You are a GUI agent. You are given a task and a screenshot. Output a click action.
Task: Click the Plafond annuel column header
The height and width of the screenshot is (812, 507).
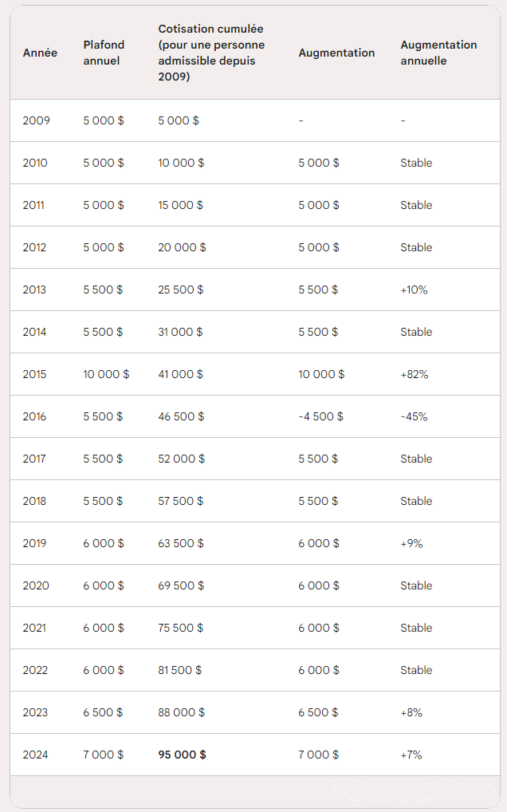click(104, 53)
